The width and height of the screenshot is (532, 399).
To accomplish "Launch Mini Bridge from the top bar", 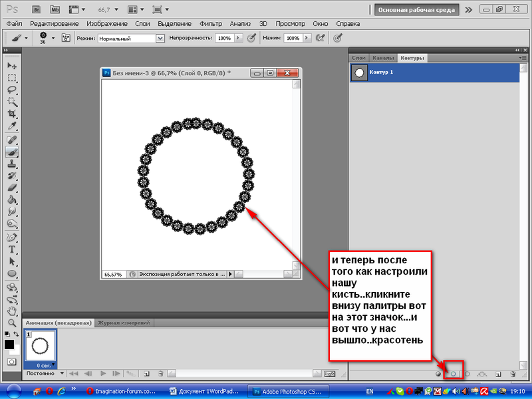I will (x=55, y=9).
